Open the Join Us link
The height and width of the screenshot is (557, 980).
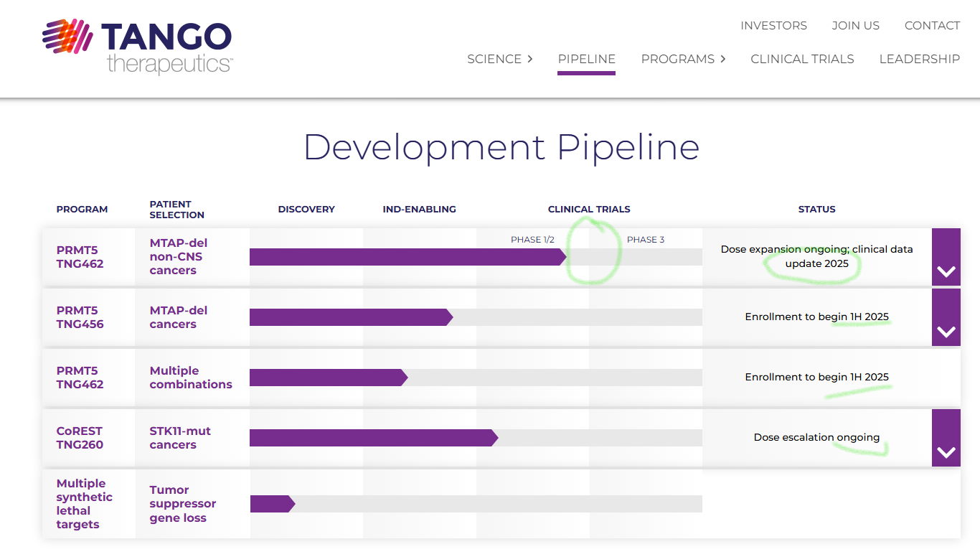click(x=855, y=26)
